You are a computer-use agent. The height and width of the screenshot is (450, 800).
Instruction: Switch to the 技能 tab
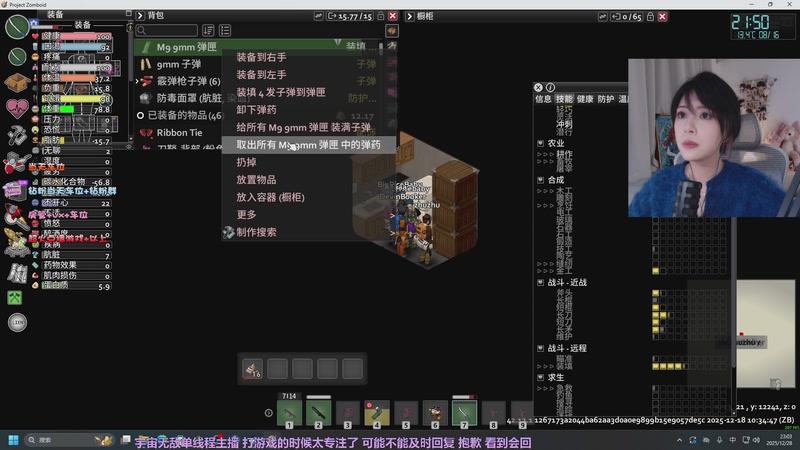[564, 99]
